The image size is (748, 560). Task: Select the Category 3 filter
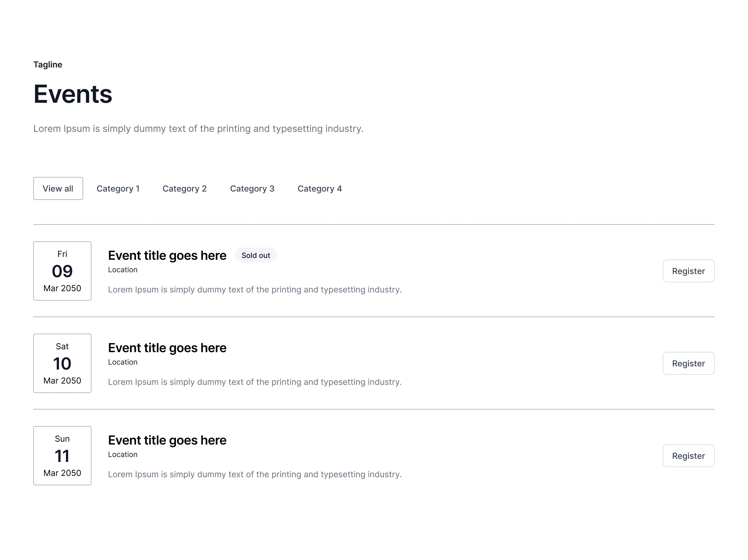(x=252, y=188)
